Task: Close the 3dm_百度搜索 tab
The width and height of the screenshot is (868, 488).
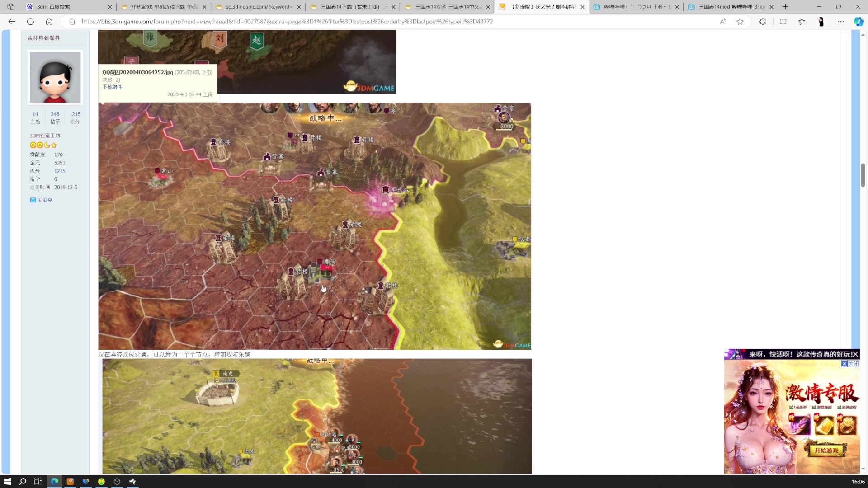Action: (110, 7)
